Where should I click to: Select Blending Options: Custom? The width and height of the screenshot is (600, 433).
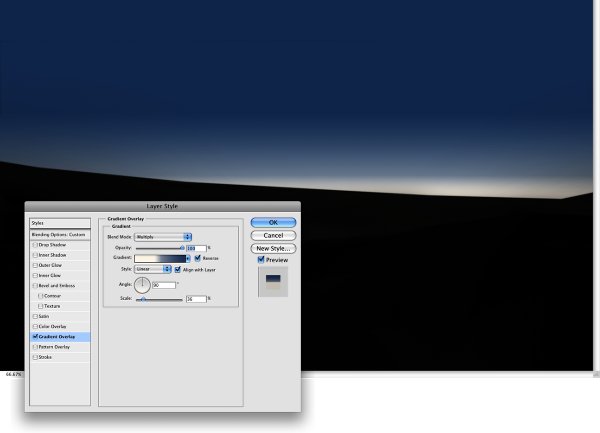click(x=60, y=234)
